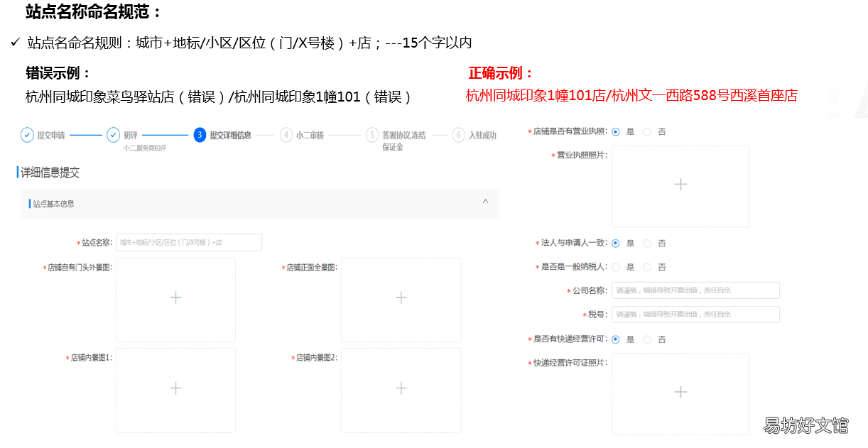This screenshot has width=868, height=448.
Task: Click step 1 提交申请 checkmark icon
Action: pyautogui.click(x=27, y=135)
